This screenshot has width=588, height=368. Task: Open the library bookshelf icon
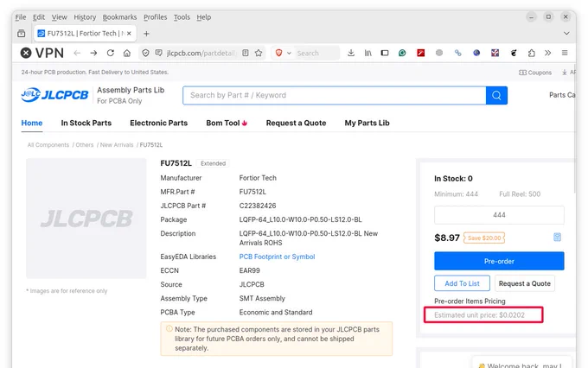coord(367,54)
